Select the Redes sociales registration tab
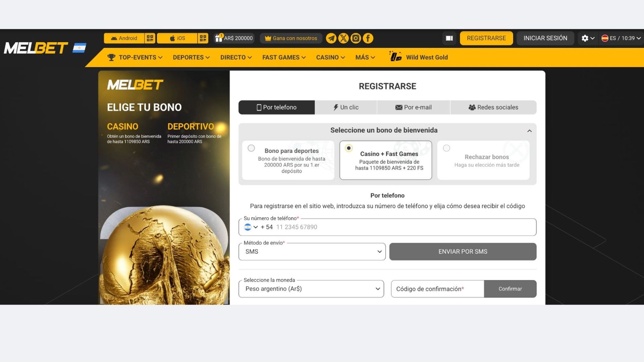This screenshot has width=644, height=362. click(x=493, y=107)
